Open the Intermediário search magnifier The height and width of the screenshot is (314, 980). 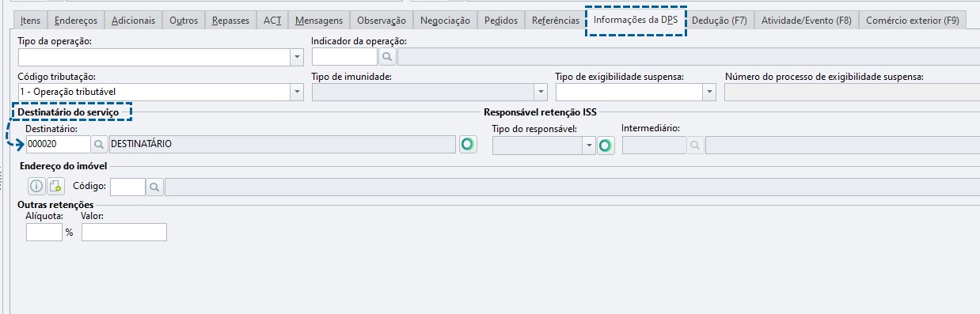[x=695, y=145]
